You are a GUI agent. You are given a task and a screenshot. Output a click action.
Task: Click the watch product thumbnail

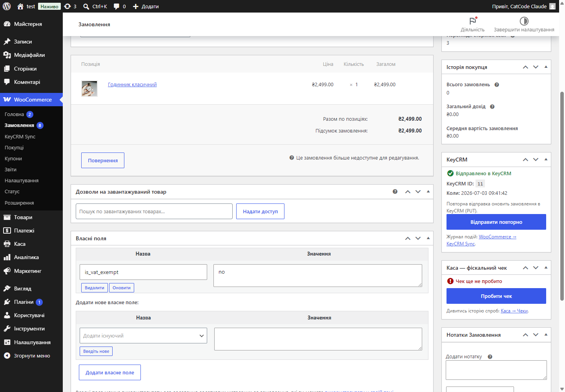pos(89,89)
